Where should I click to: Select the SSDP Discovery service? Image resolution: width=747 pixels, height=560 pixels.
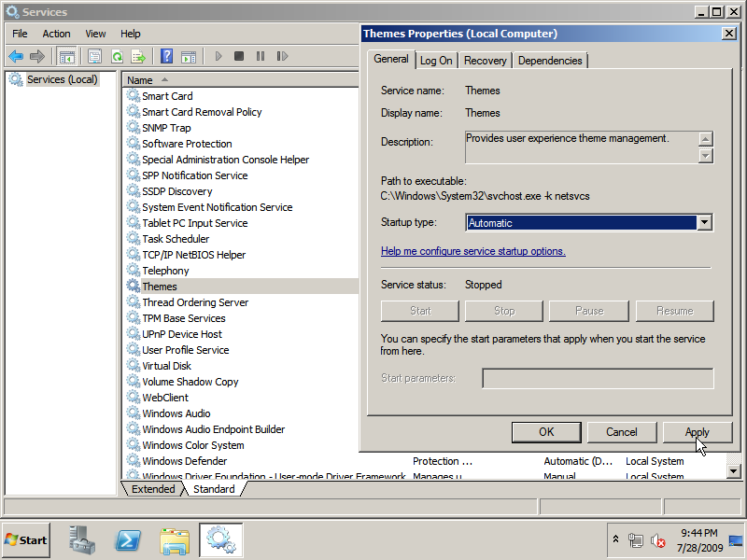point(177,191)
